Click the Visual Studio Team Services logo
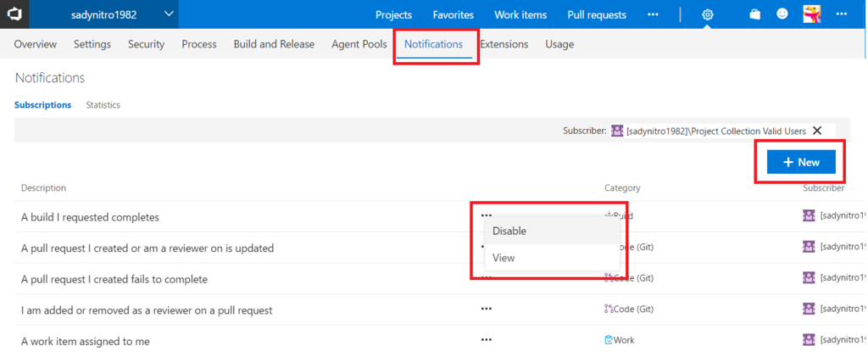The height and width of the screenshot is (357, 868). [16, 14]
